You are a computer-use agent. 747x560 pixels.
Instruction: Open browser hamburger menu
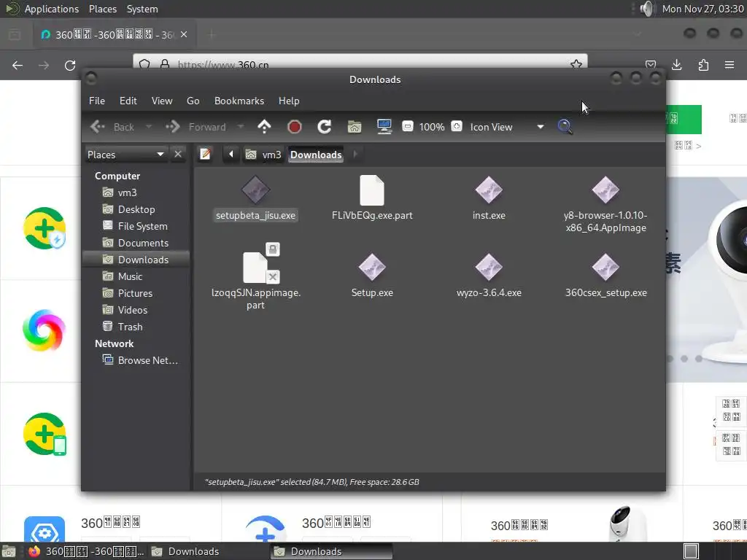(x=729, y=65)
